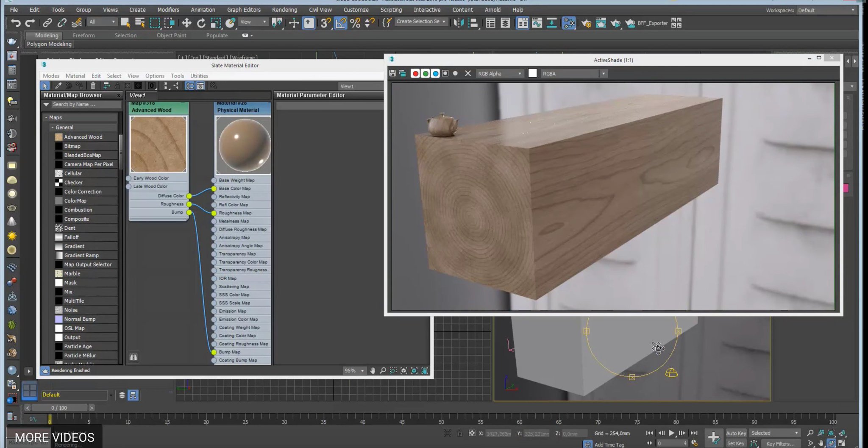Screen dimensions: 868x448
Task: Click the Mirror tool icon
Action: click(x=458, y=23)
